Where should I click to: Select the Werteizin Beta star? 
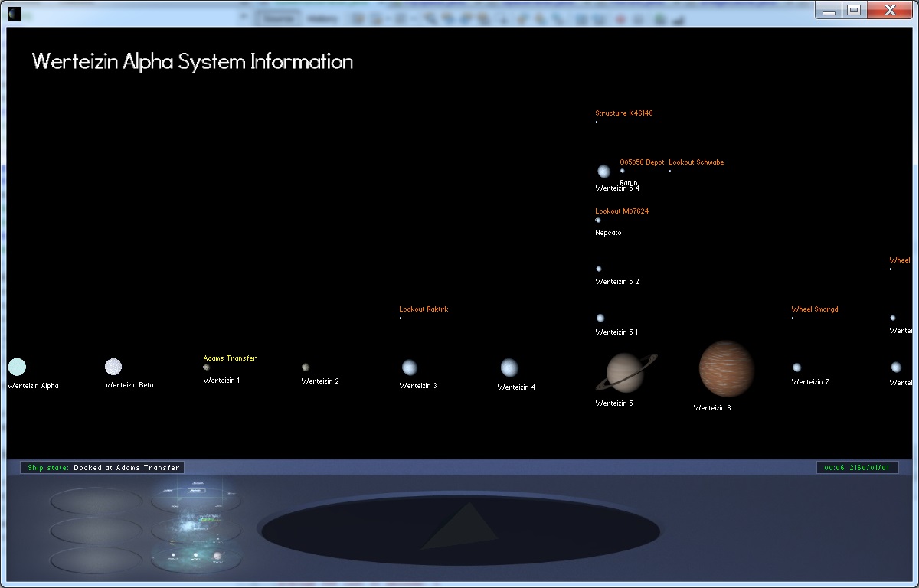(x=113, y=367)
